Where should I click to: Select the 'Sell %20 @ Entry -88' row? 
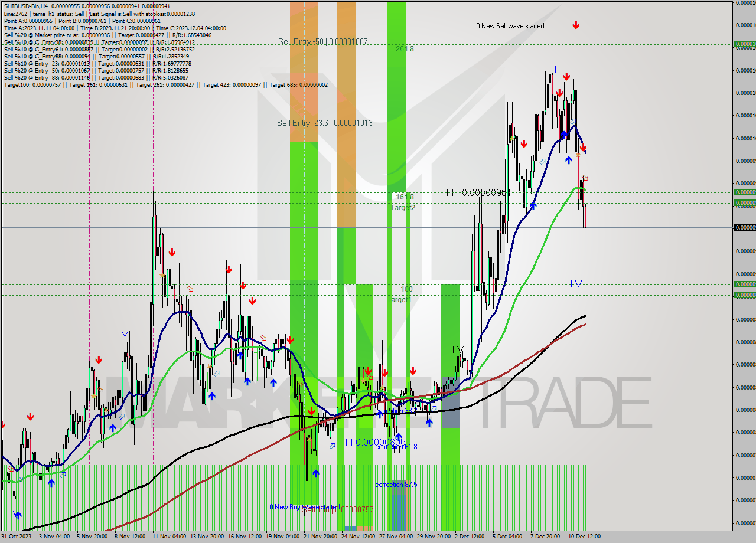96,78
